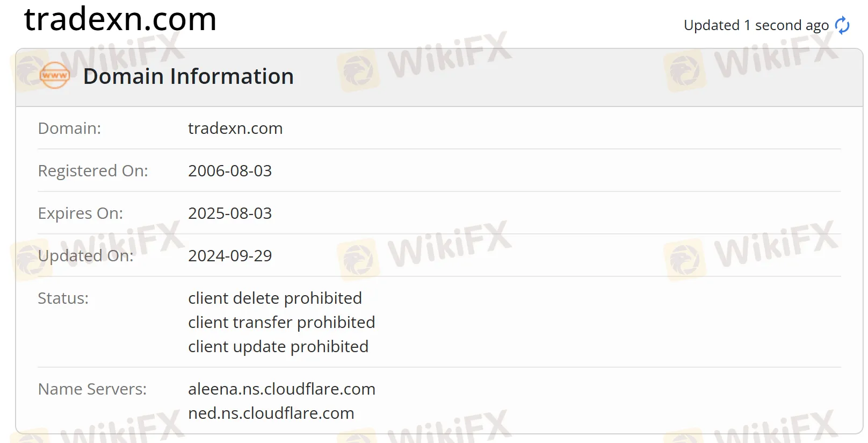Click the orange www globe icon
The image size is (868, 443).
(55, 76)
